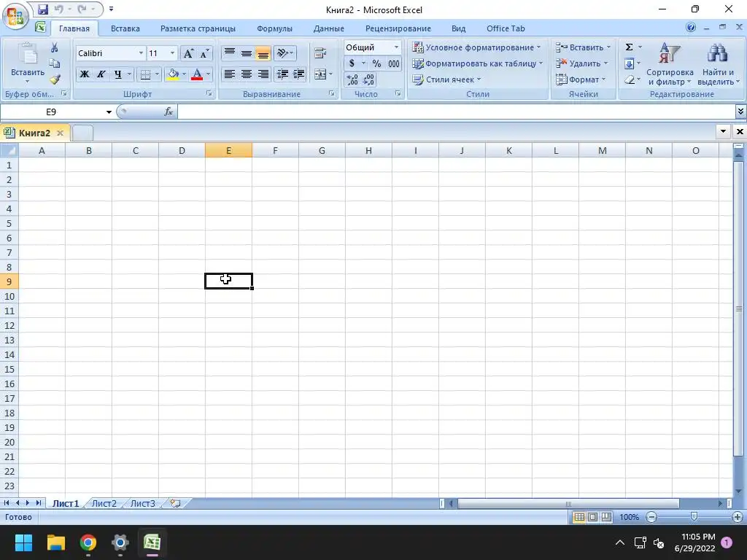Go to 'Формулы' tab
The height and width of the screenshot is (560, 747).
click(x=274, y=28)
